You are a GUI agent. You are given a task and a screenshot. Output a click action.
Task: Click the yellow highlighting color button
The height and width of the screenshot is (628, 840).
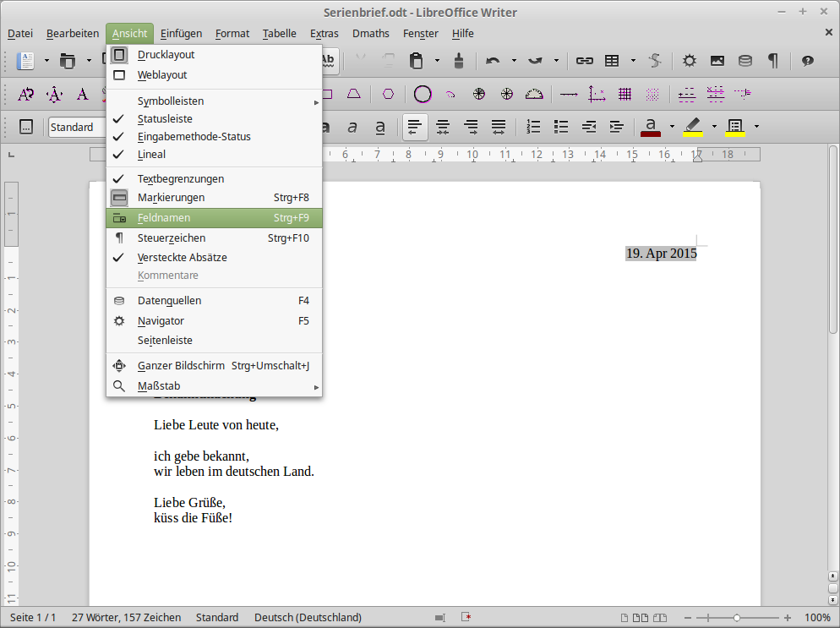693,127
